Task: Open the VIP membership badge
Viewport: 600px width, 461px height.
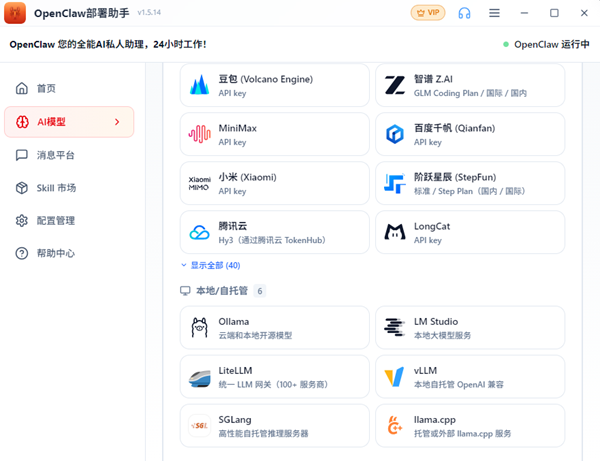Action: pyautogui.click(x=428, y=13)
